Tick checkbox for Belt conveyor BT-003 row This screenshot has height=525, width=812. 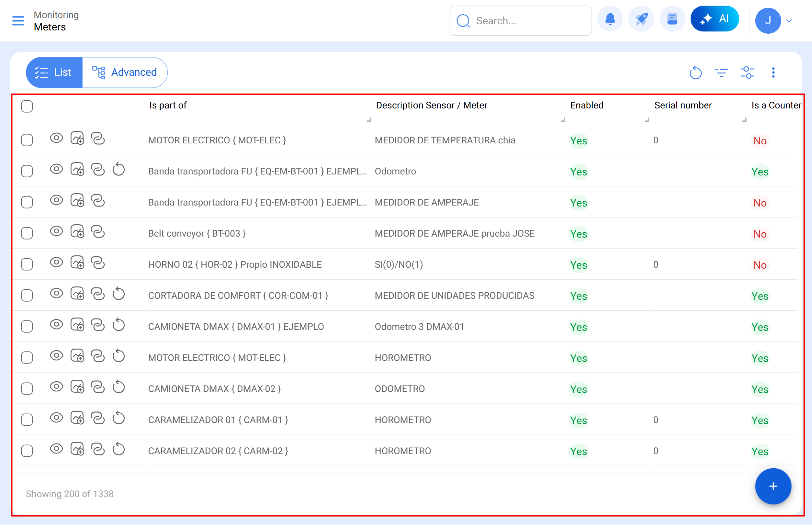[27, 233]
